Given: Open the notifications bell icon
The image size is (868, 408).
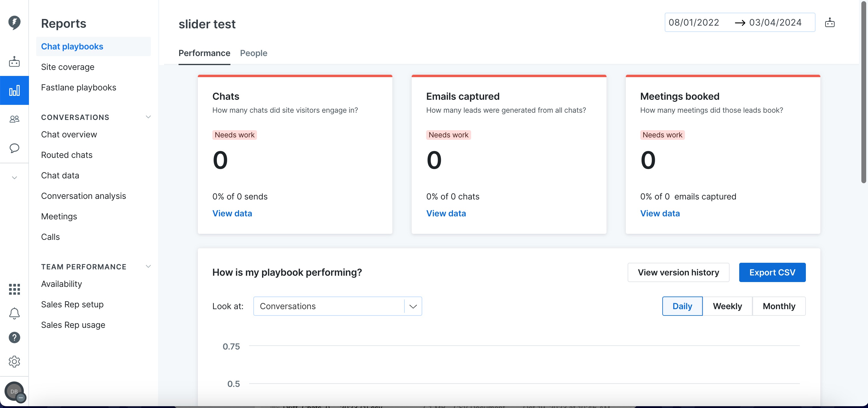Looking at the screenshot, I should [14, 313].
